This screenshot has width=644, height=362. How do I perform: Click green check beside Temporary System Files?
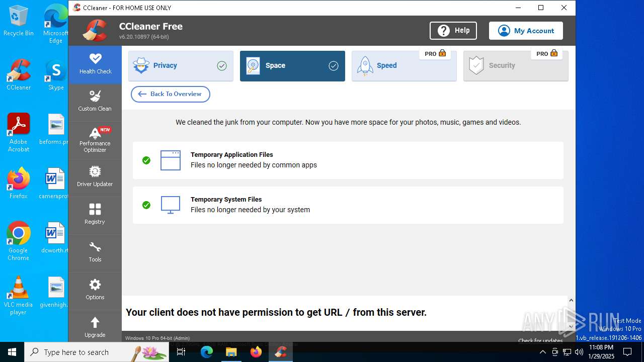[x=146, y=205]
